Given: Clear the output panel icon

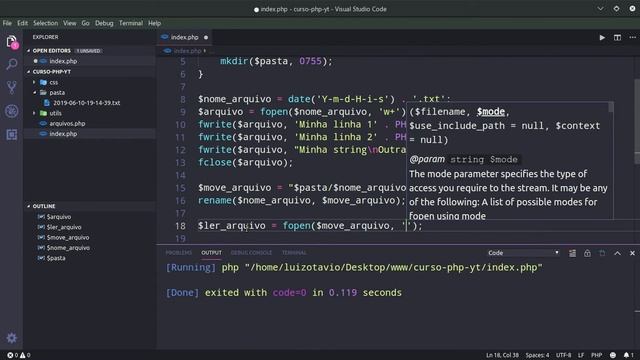Looking at the screenshot, I should pyautogui.click(x=573, y=253).
